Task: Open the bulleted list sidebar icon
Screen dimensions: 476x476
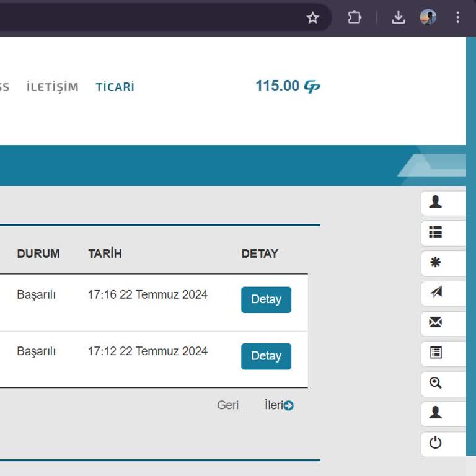Action: [435, 232]
